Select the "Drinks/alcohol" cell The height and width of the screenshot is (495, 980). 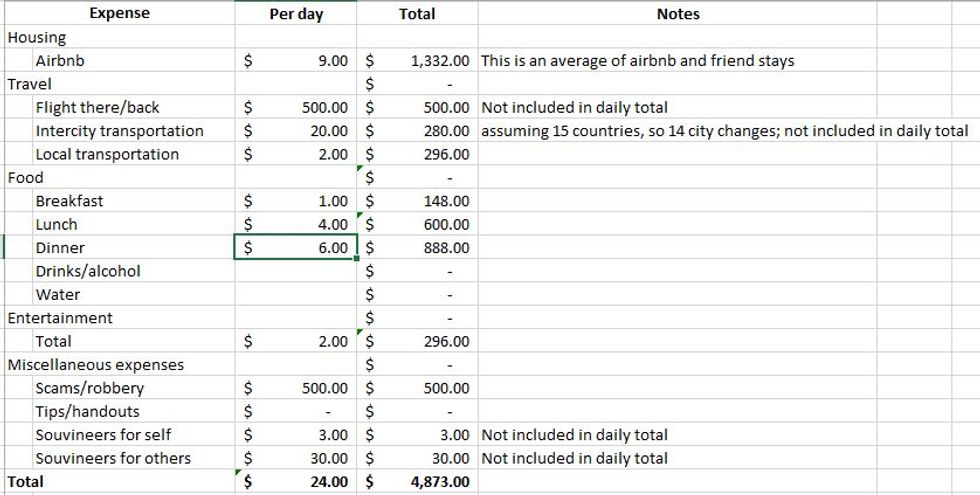88,271
